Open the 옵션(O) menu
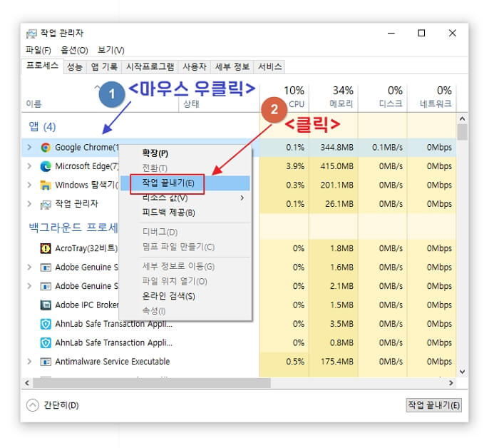The image size is (499, 448). pos(74,50)
